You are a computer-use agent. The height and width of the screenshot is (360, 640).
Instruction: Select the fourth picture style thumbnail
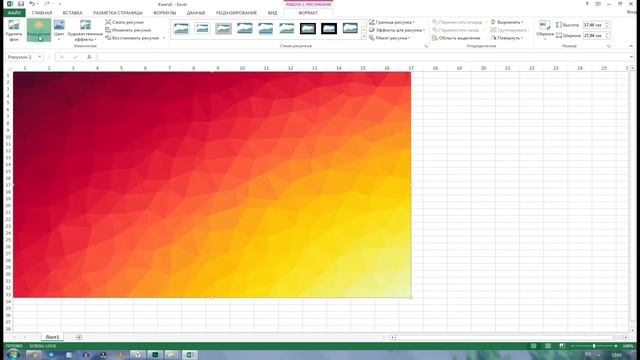(244, 29)
